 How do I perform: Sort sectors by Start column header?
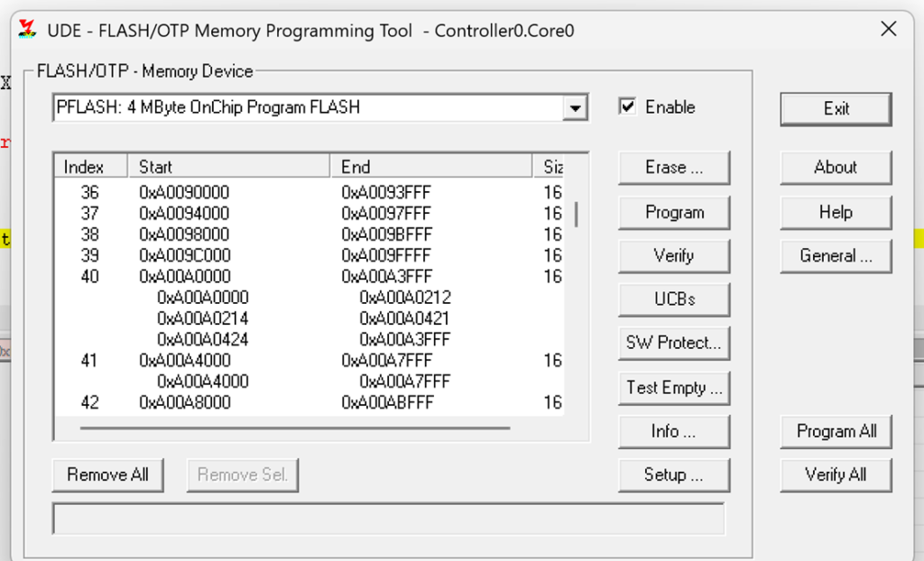pos(230,167)
